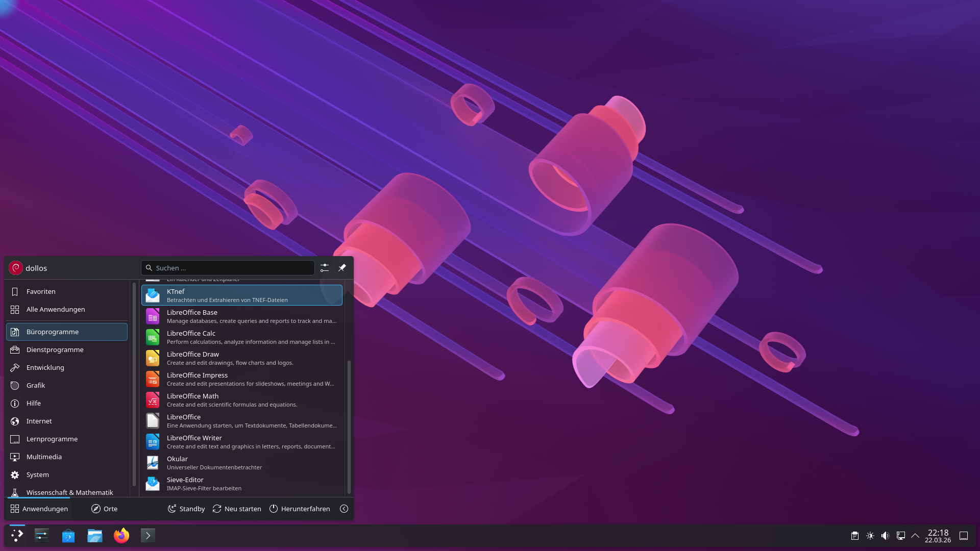Click the volume icon in tray
Screen dimensions: 980x551
(x=885, y=536)
